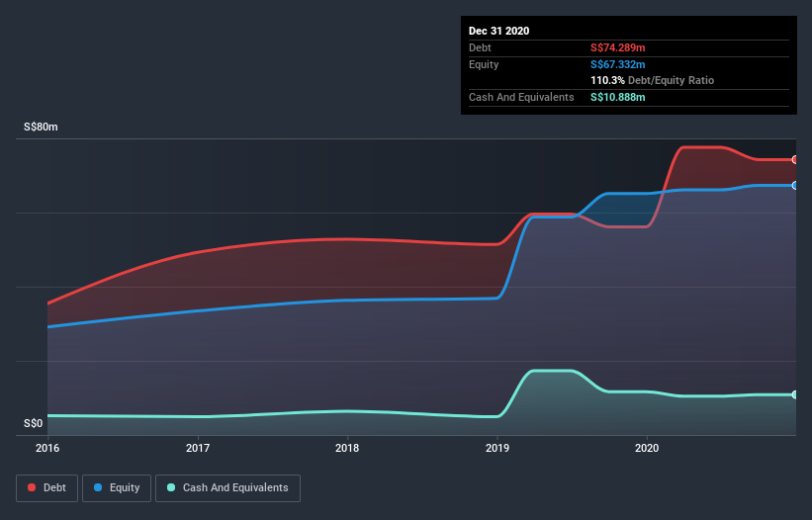Click the red Debt endpoint marker
Image resolution: width=812 pixels, height=520 pixels.
click(795, 160)
